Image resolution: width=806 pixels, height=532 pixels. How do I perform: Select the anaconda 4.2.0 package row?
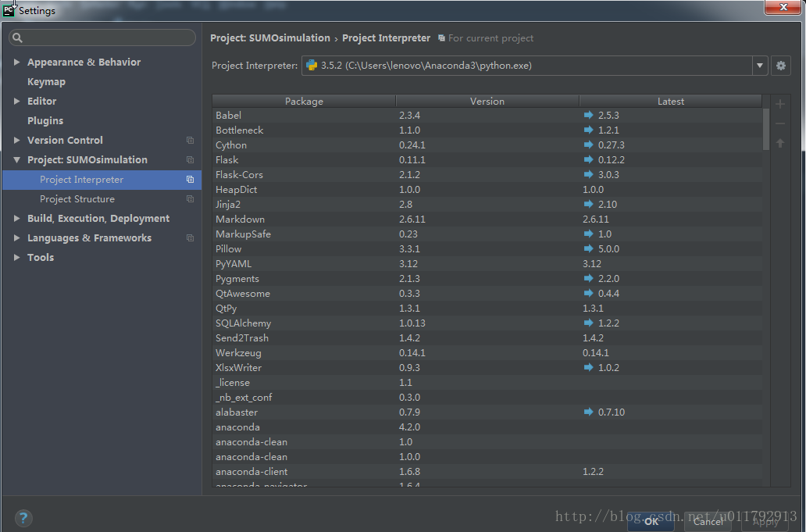tap(487, 427)
